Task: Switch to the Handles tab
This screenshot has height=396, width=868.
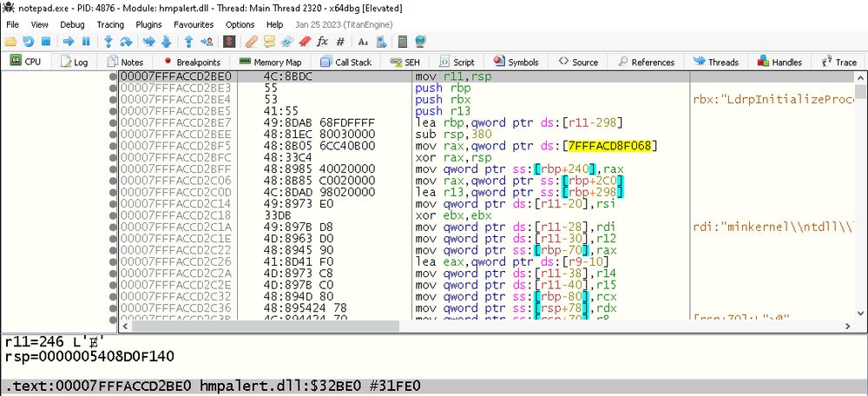Action: [x=780, y=62]
